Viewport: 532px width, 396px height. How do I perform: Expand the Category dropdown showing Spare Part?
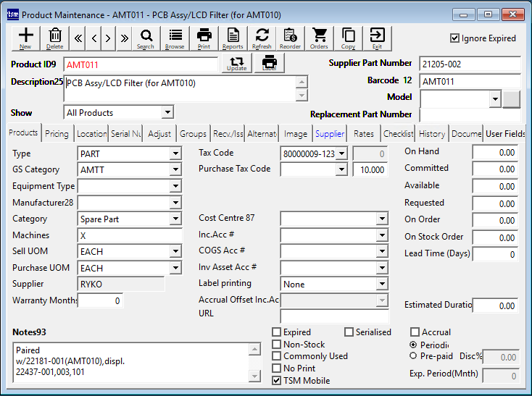[175, 219]
